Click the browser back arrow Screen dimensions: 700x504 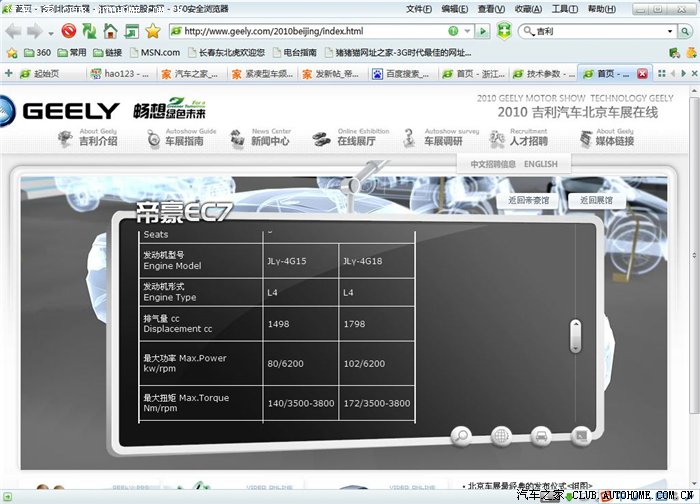coord(13,31)
